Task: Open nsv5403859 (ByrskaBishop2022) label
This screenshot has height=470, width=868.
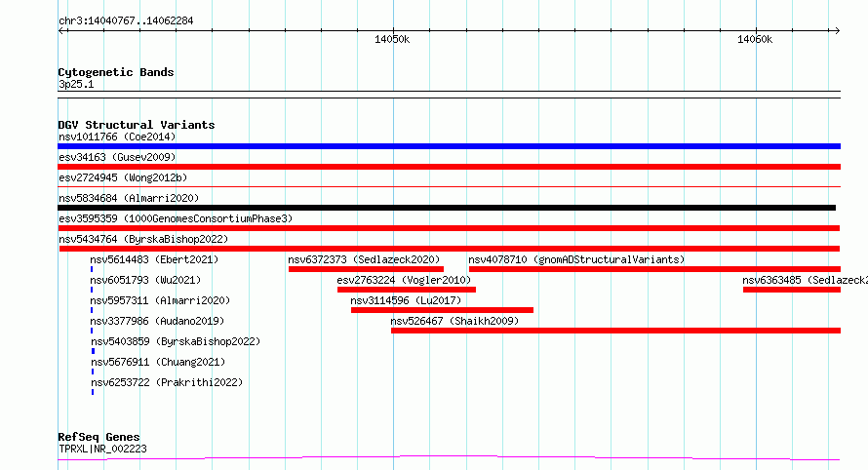Action: pyautogui.click(x=176, y=341)
